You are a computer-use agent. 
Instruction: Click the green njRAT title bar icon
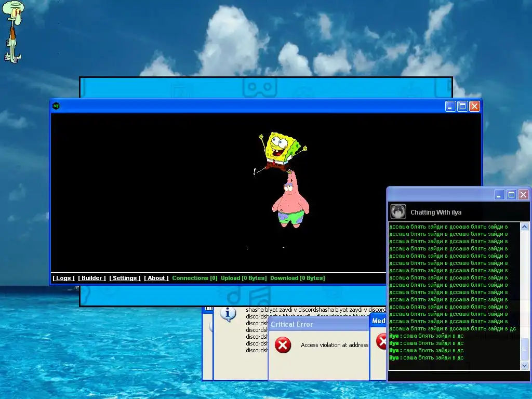(56, 106)
